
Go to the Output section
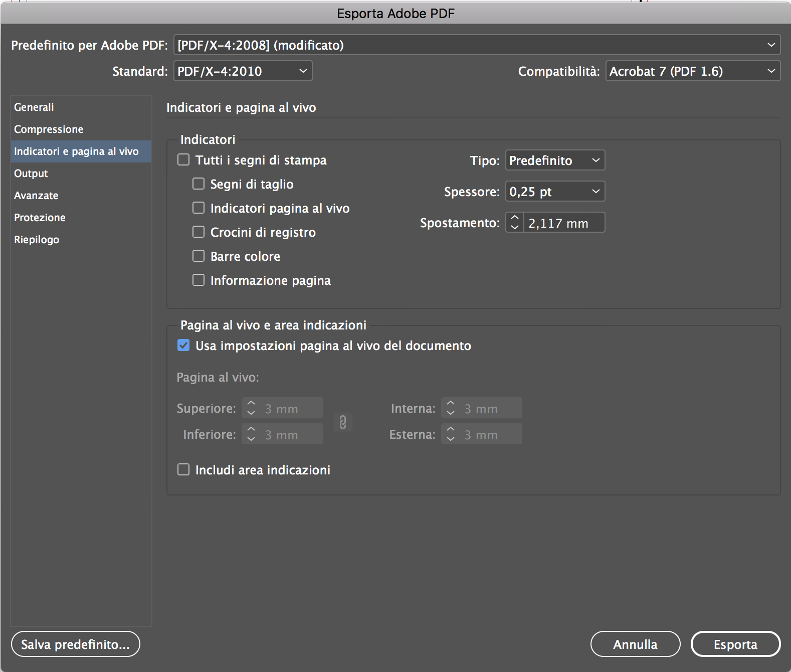(81, 173)
